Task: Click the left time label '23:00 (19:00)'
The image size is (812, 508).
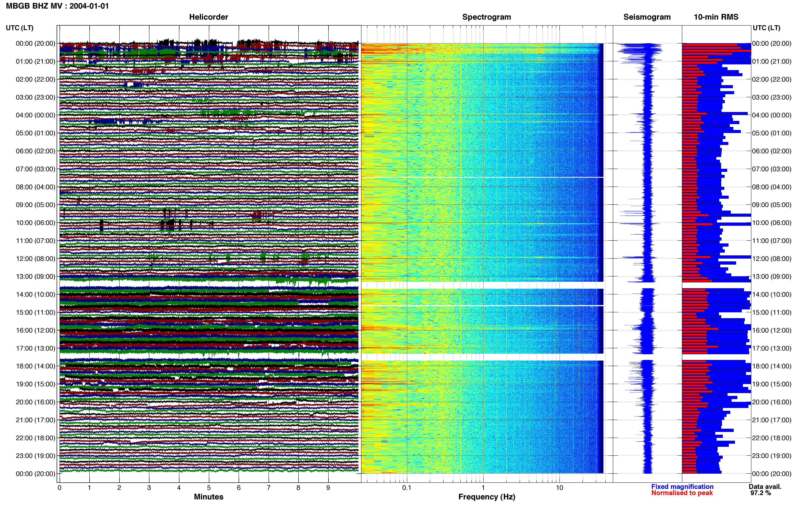Action: click(36, 456)
